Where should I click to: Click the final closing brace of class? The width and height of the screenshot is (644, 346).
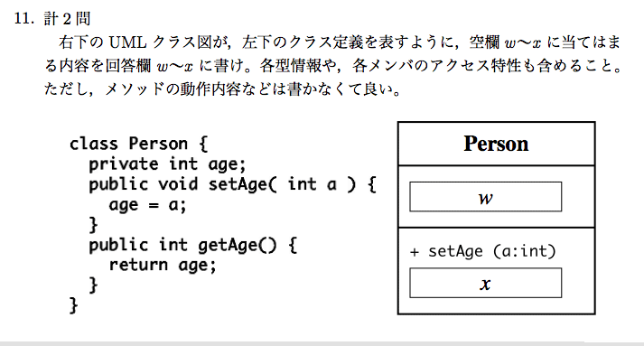coord(73,305)
